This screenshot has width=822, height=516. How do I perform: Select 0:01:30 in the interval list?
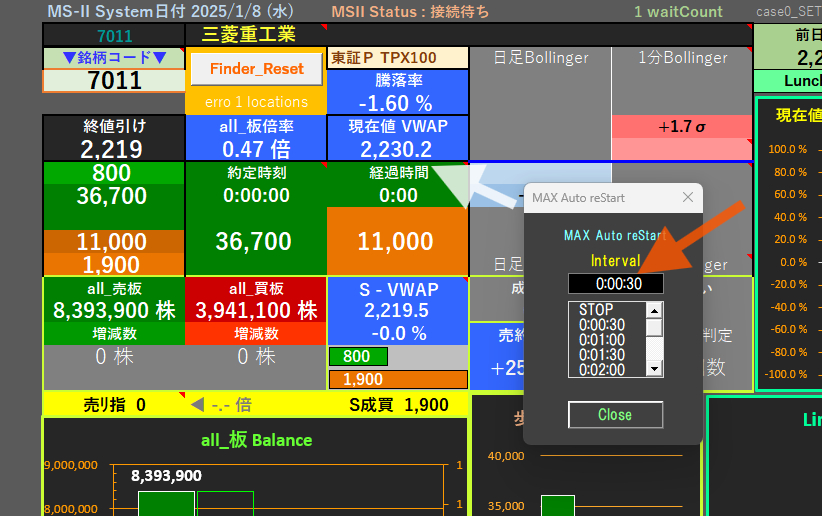pos(602,355)
